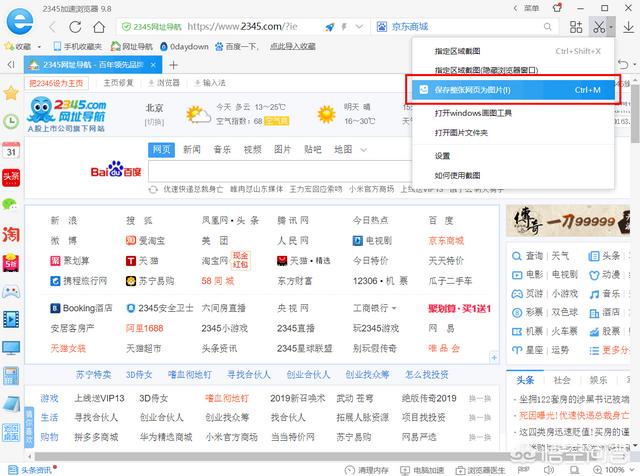Open a new tab with the plus button

(x=173, y=65)
